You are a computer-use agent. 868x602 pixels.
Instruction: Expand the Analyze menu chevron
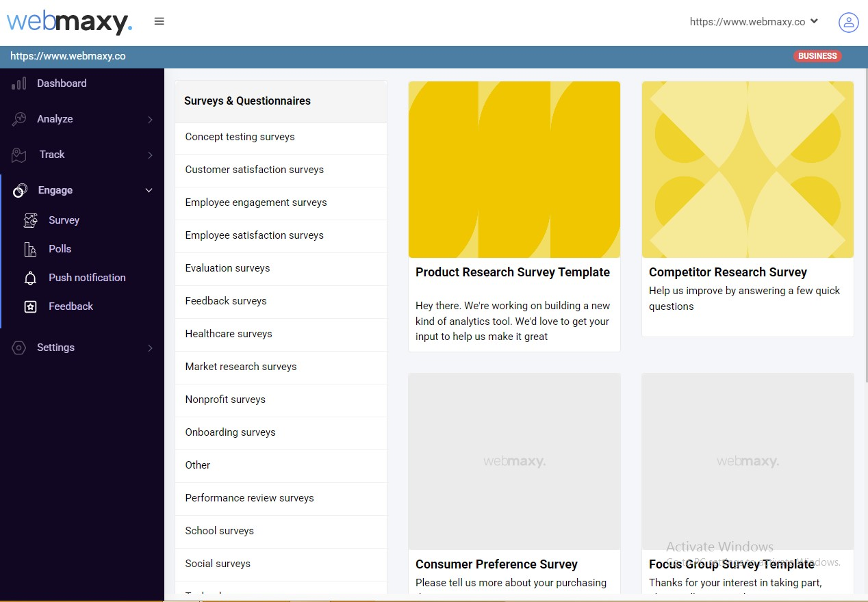(x=150, y=120)
